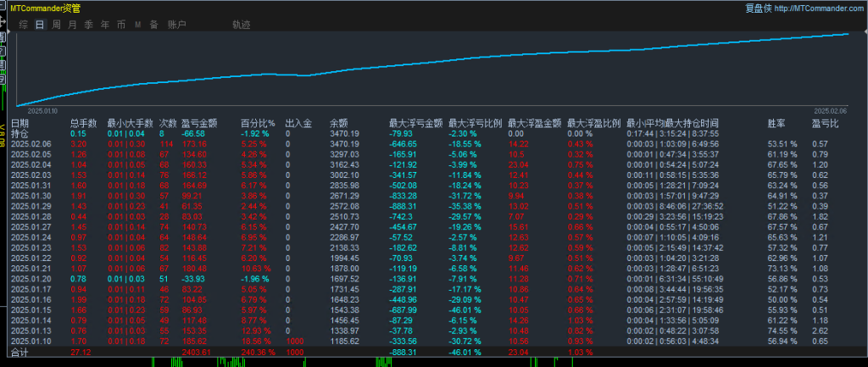Select the 2025.01.31 date row
The width and height of the screenshot is (868, 367).
coord(32,185)
